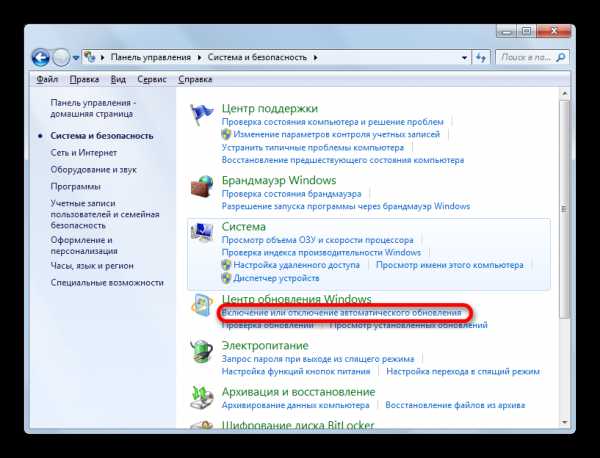Open the recent pages dropdown arrow
Viewport: 600px width, 458px height.
click(76, 58)
